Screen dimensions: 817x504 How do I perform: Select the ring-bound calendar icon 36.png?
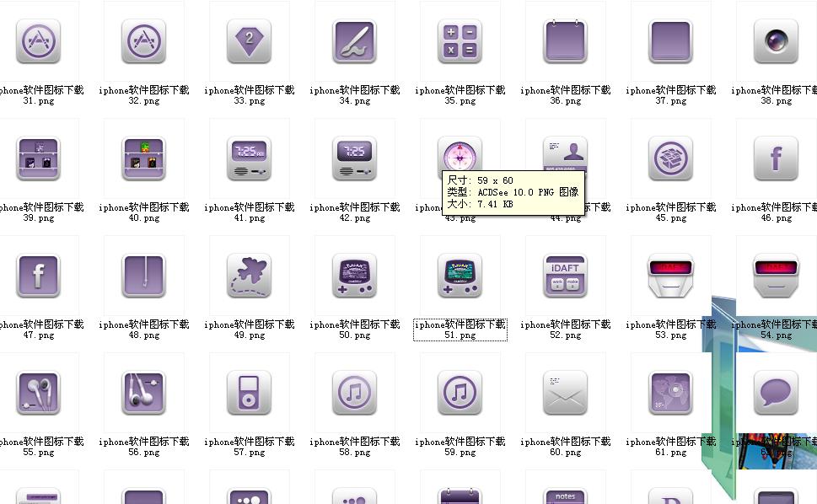[x=566, y=41]
